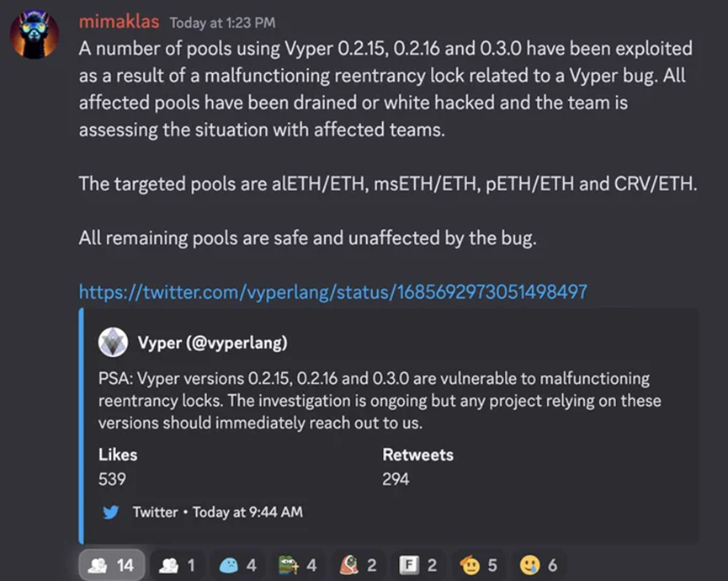728x581 pixels.
Task: React with the Pepe cross emoji
Action: coord(298,565)
